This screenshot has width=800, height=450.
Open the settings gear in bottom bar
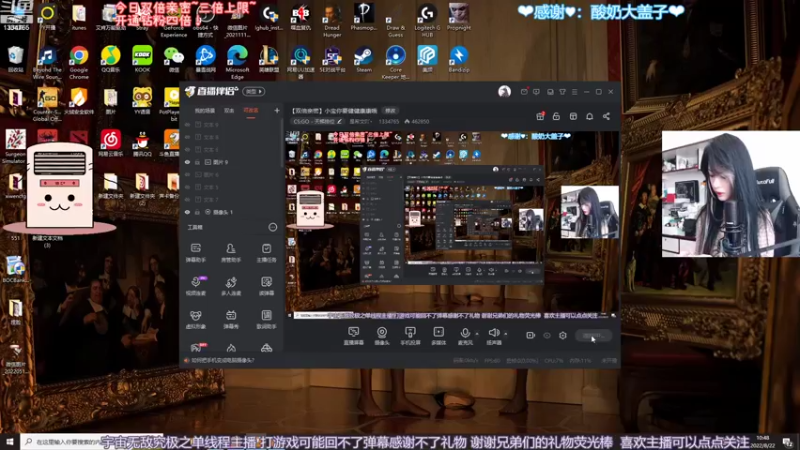563,335
